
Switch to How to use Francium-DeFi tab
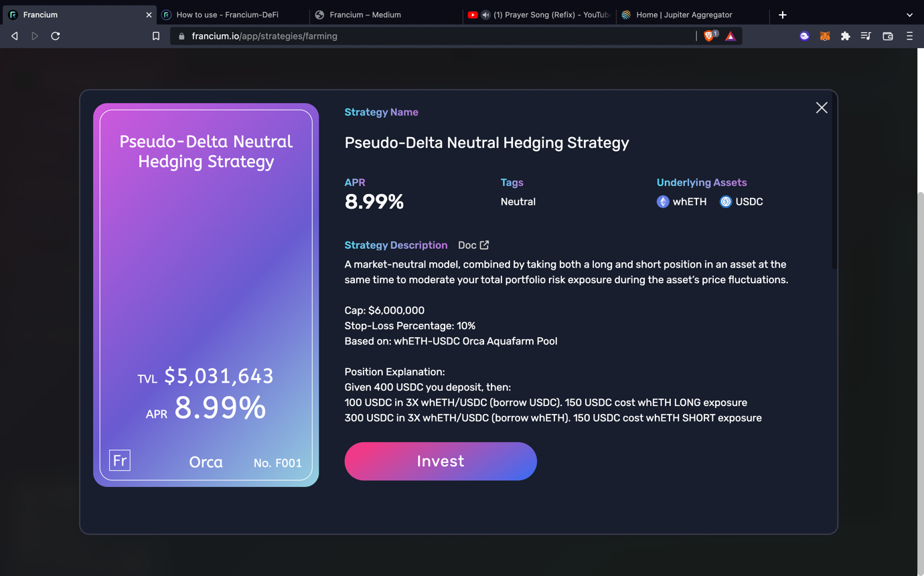click(233, 15)
